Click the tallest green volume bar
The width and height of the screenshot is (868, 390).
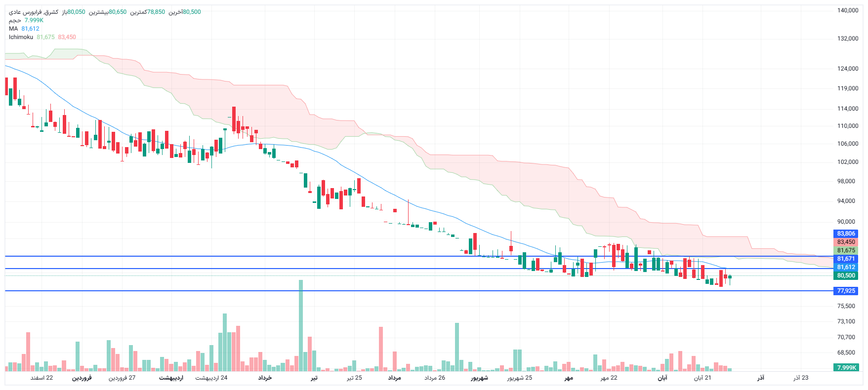point(300,326)
